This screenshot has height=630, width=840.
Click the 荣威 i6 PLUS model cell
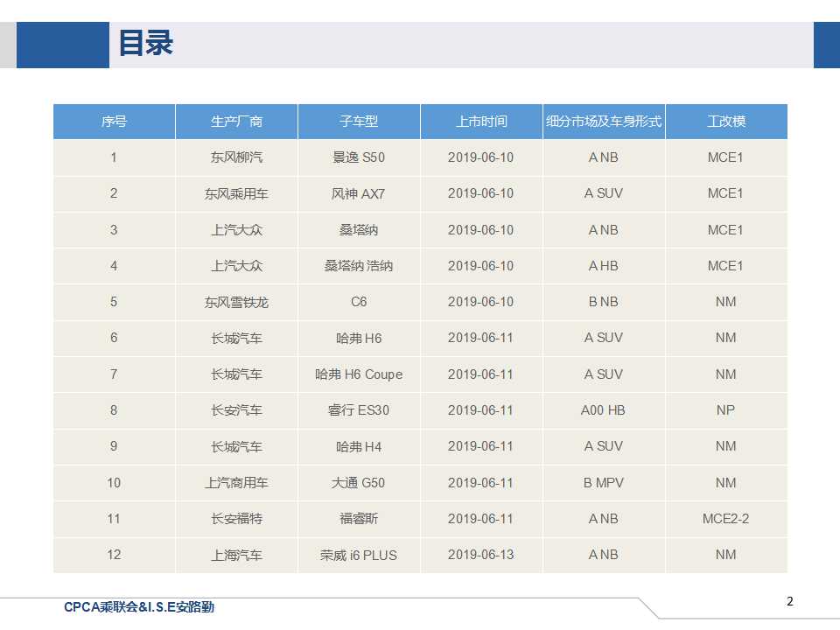click(359, 555)
